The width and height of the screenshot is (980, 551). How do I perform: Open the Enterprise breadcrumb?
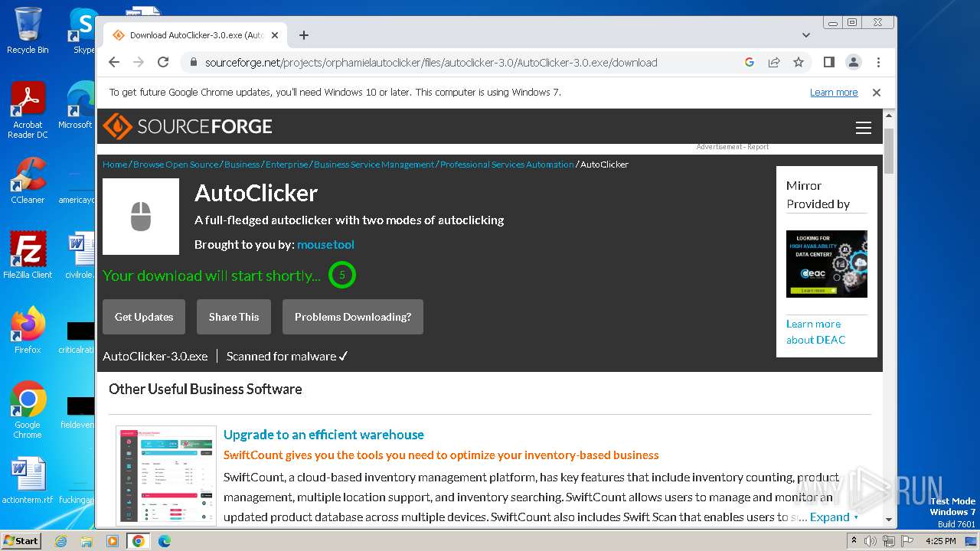click(x=287, y=165)
